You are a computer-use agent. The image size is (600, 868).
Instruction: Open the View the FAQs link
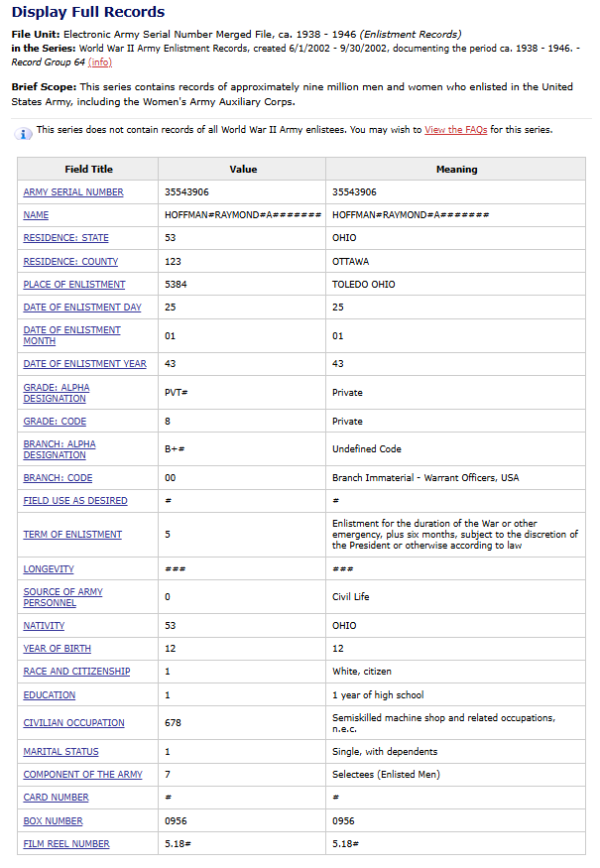455,130
